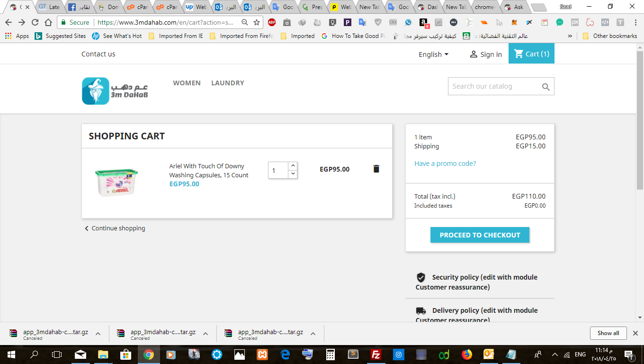Decrease Ariel capsules quantity by one
Image resolution: width=644 pixels, height=364 pixels.
(293, 174)
